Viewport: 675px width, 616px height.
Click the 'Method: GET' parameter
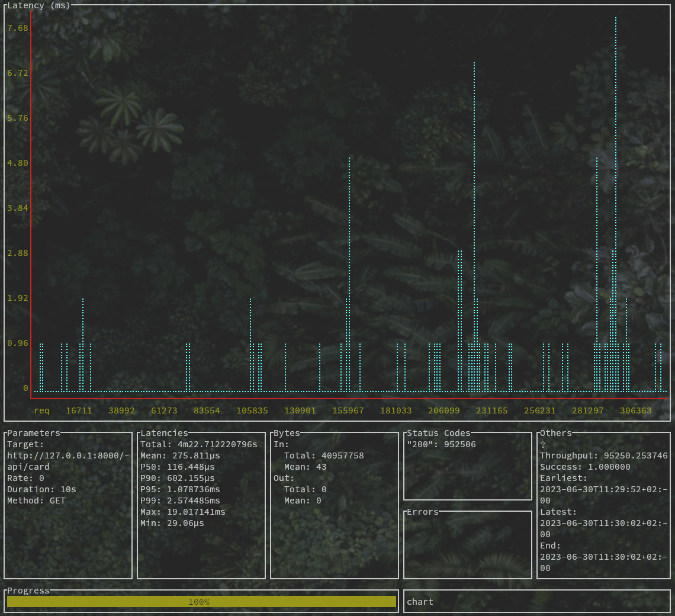[x=37, y=500]
